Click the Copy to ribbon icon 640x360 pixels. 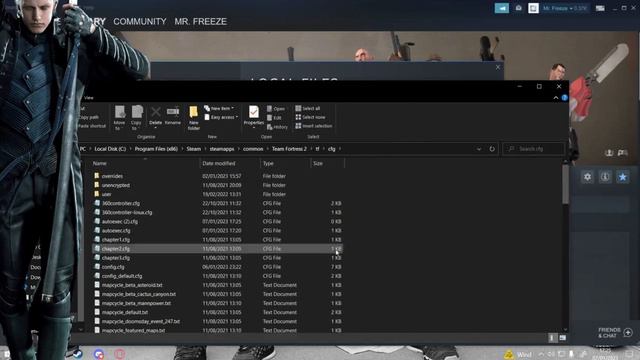136,118
